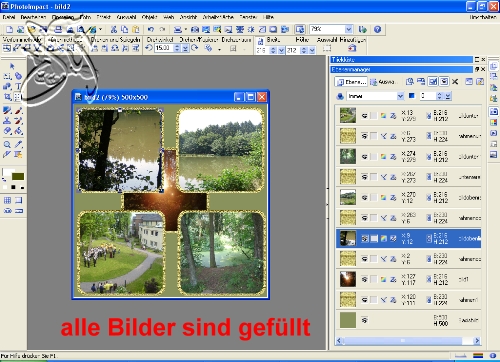Click the Undo arrow icon
The image size is (500, 362).
(x=151, y=29)
